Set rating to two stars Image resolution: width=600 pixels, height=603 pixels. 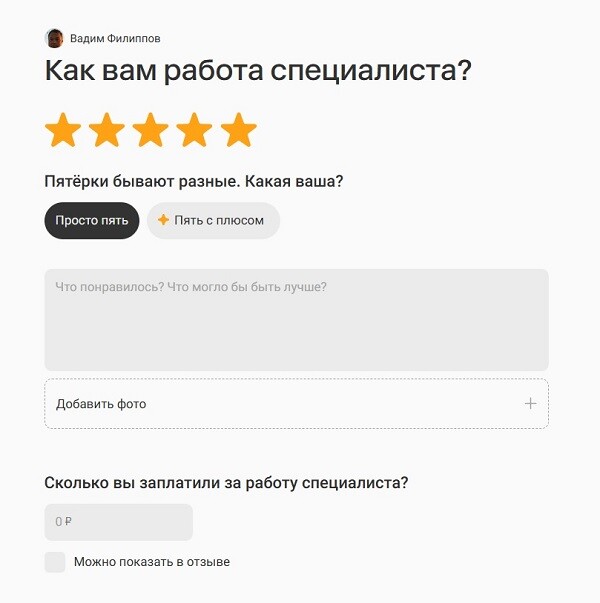pos(107,130)
